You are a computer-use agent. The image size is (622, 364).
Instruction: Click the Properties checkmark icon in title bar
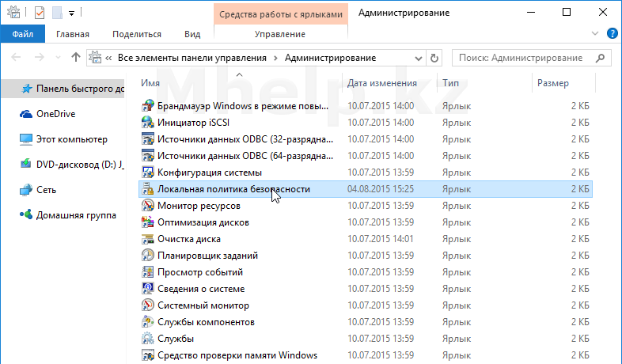(40, 13)
